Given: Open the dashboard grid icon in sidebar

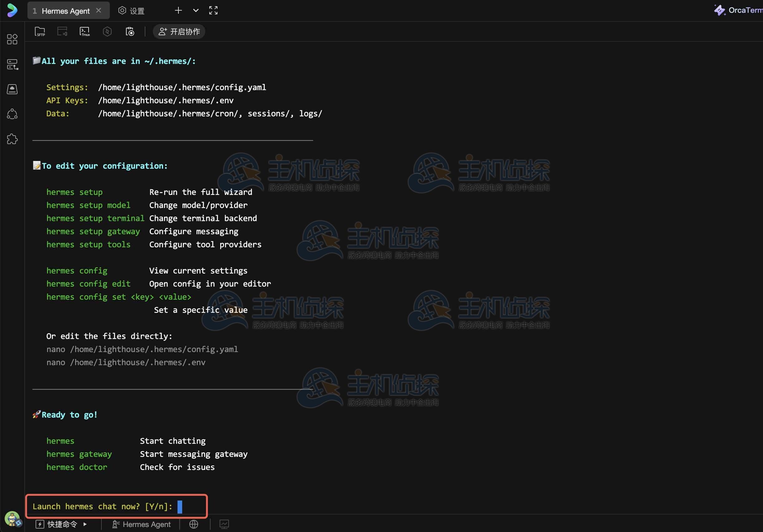Looking at the screenshot, I should coord(12,39).
